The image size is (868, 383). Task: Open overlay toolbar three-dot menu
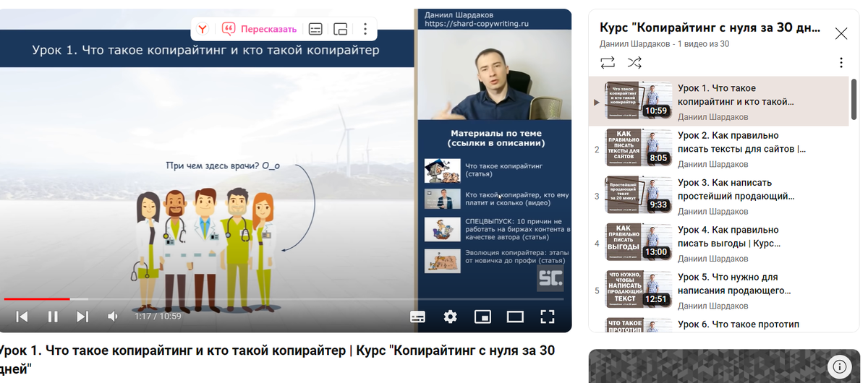(365, 29)
